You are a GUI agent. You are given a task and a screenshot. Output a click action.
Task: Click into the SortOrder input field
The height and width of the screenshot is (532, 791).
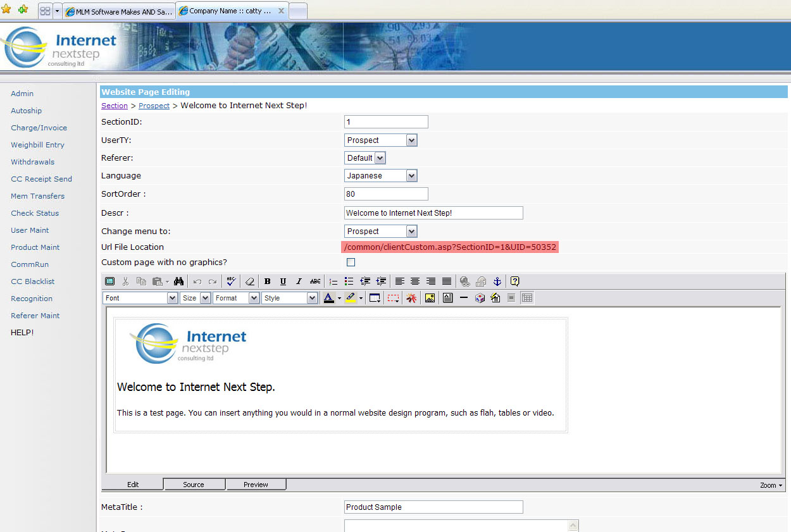pyautogui.click(x=386, y=194)
